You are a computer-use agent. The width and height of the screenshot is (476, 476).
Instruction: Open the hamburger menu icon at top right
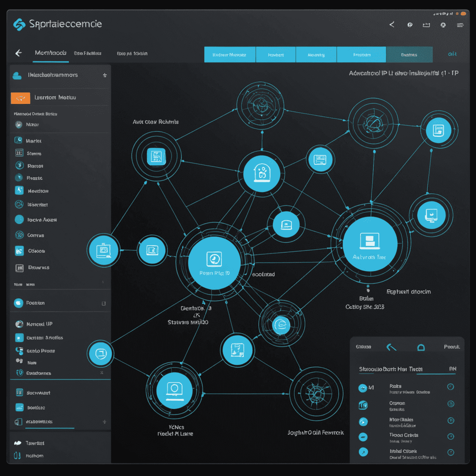coord(460,25)
